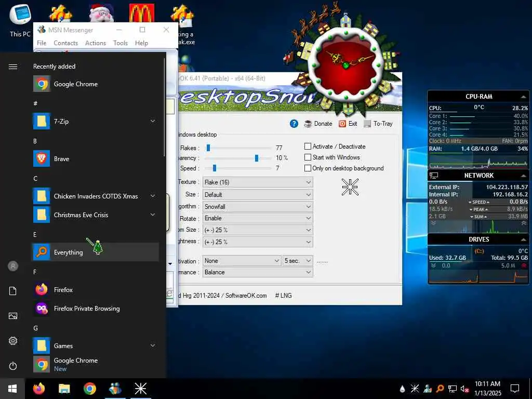Screen dimensions: 532x399
Task: Click the Exit button in DesktopSnowOK
Action: [348, 124]
